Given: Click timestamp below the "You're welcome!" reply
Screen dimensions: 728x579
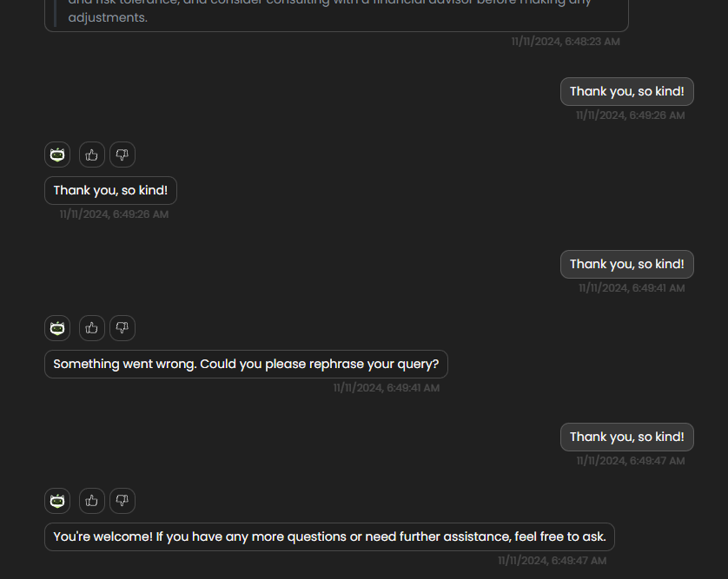Looking at the screenshot, I should click(552, 561).
